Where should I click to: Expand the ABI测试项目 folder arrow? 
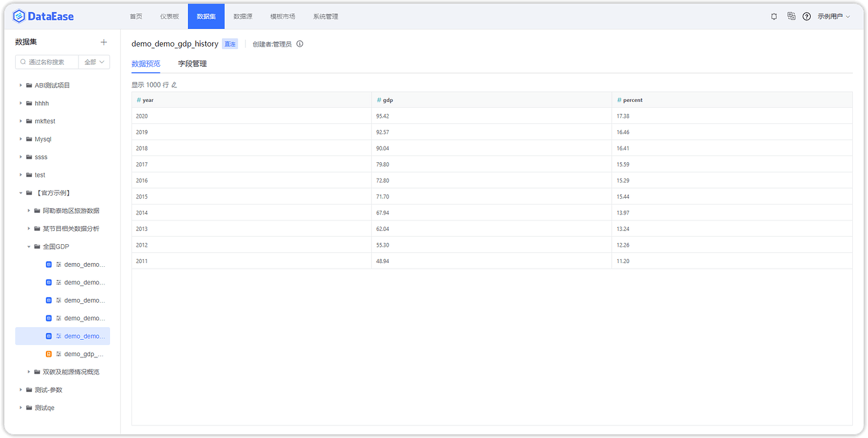21,85
